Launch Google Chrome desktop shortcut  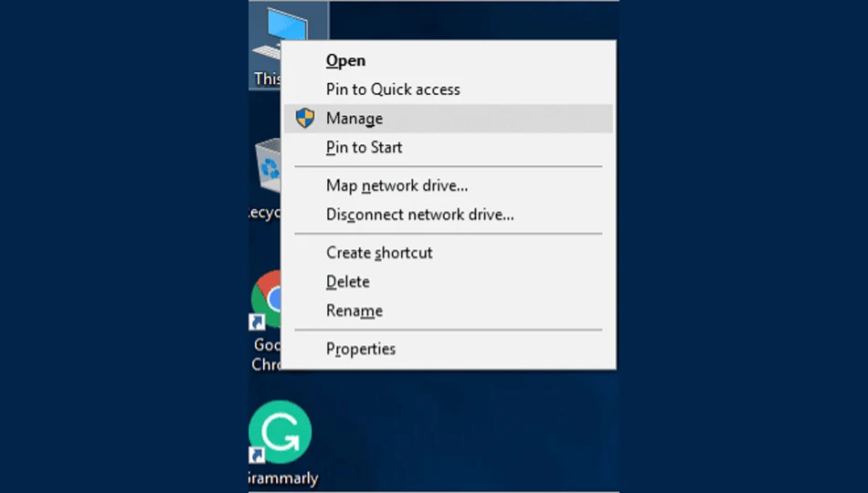[266, 299]
